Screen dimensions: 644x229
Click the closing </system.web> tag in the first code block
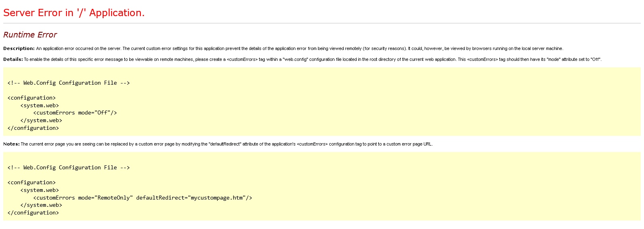tap(41, 121)
